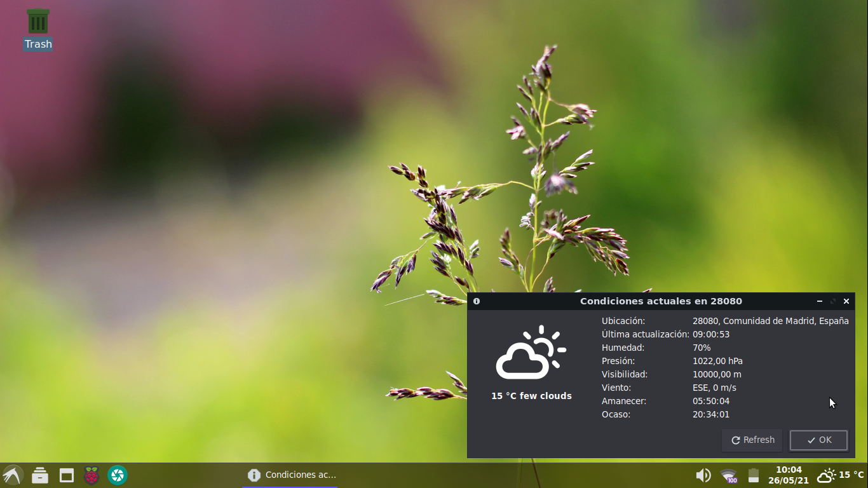868x488 pixels.
Task: Maximize the Condiciones actuales window
Action: (x=833, y=301)
